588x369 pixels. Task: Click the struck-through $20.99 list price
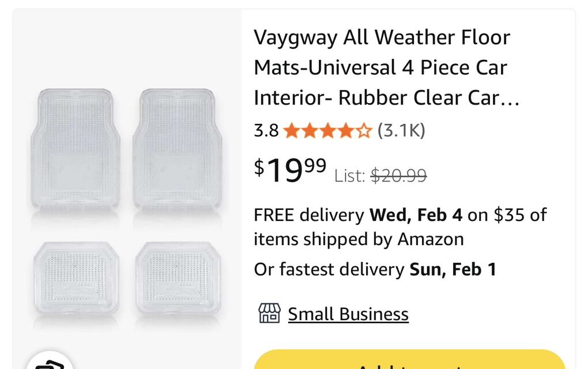click(398, 175)
